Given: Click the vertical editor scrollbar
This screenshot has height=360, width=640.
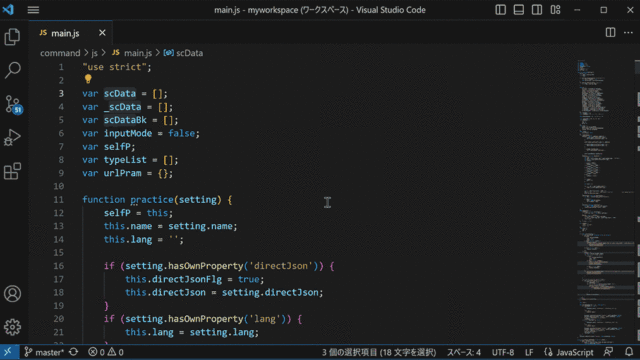Looking at the screenshot, I should point(637,202).
